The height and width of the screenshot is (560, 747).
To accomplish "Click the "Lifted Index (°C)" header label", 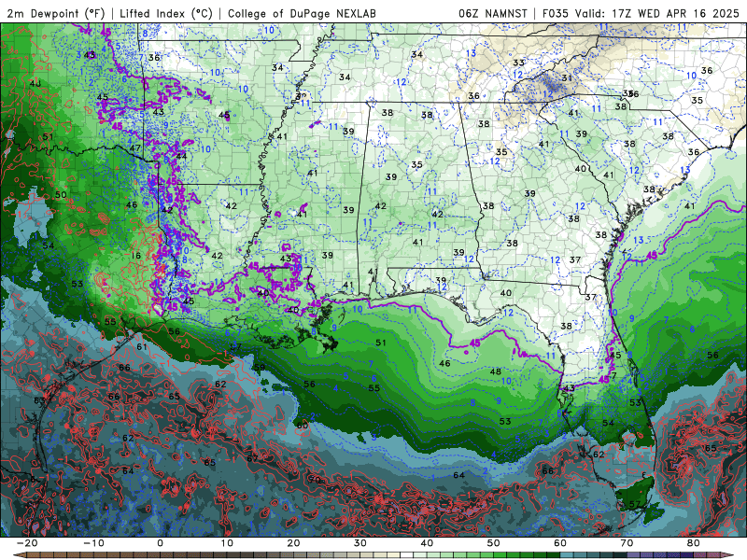I will click(166, 13).
